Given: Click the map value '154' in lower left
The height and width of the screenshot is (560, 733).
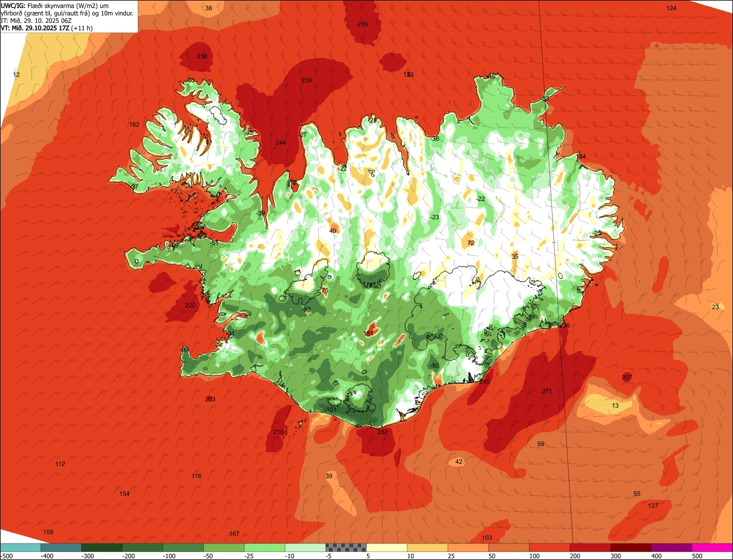Looking at the screenshot, I should [x=124, y=494].
